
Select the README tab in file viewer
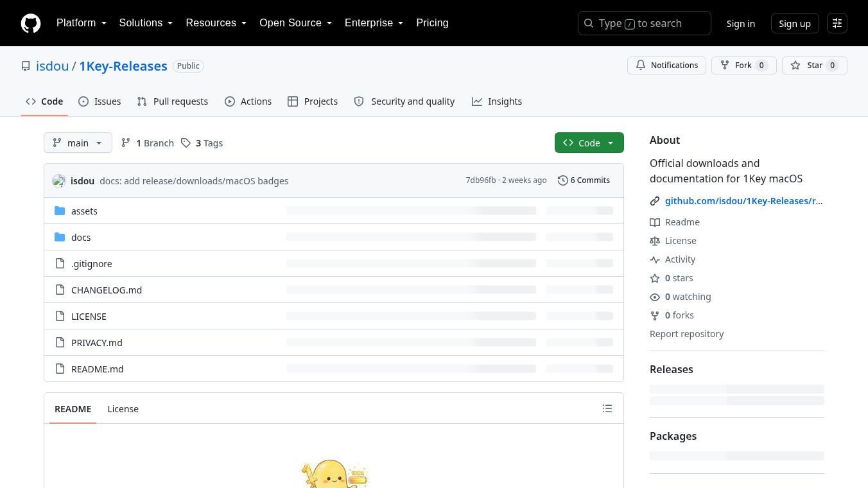(73, 409)
